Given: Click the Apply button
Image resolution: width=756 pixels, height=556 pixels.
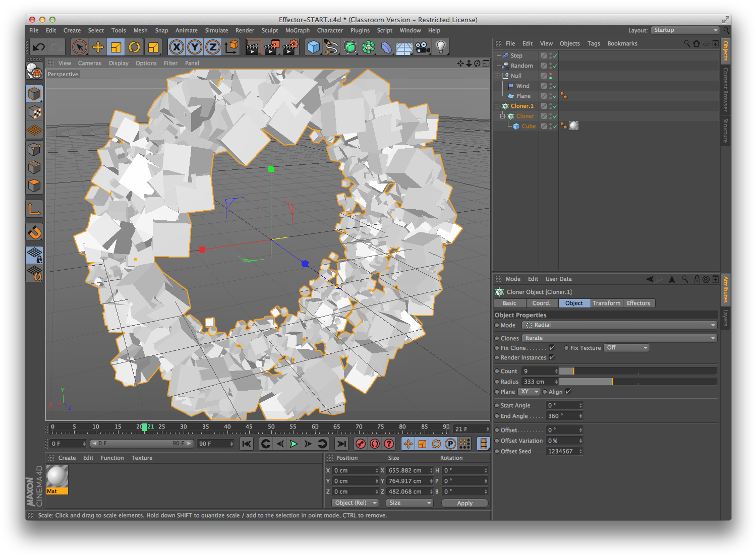Looking at the screenshot, I should point(464,503).
